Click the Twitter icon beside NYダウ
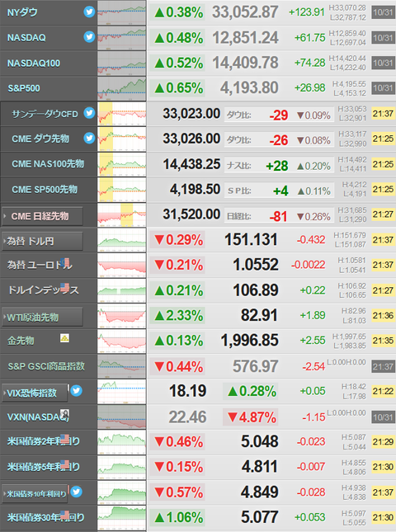The width and height of the screenshot is (396, 532). (89, 12)
